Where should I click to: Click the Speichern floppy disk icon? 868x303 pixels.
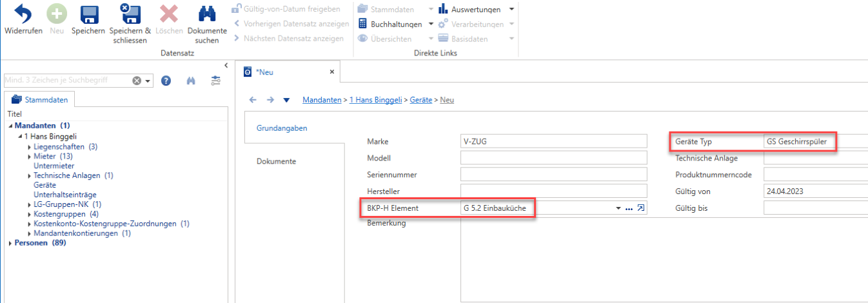click(x=88, y=14)
